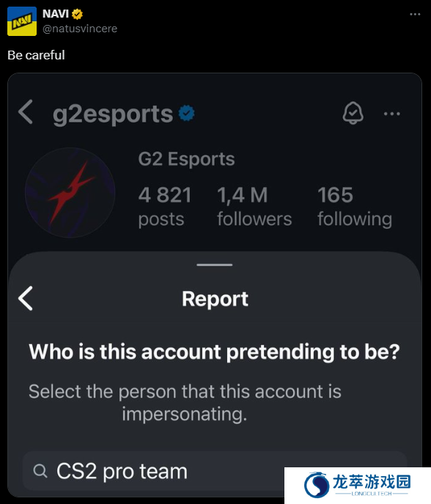Click the search magnifier icon
The height and width of the screenshot is (504, 431).
[40, 471]
